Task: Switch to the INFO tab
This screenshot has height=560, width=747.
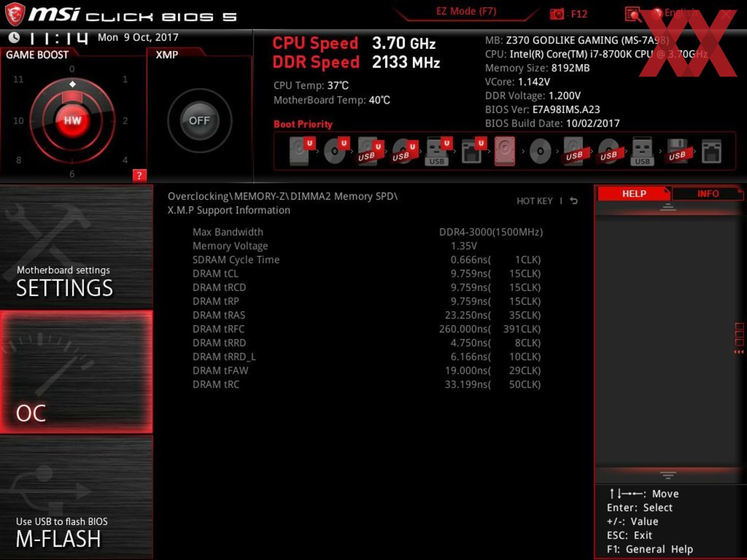Action: point(708,194)
